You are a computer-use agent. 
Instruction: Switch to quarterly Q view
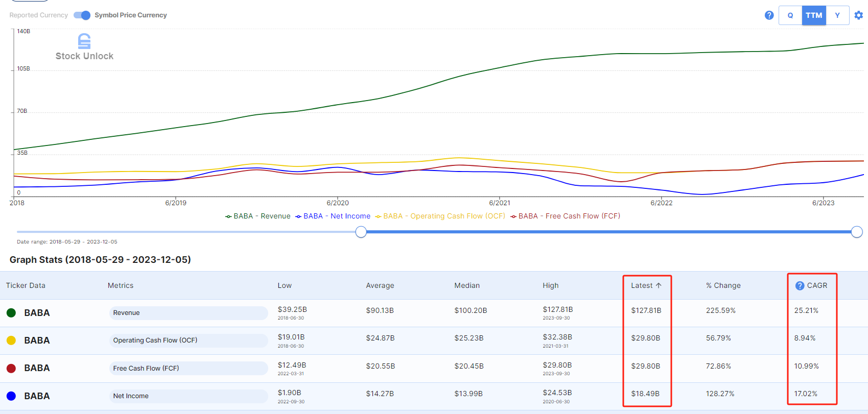pyautogui.click(x=790, y=15)
